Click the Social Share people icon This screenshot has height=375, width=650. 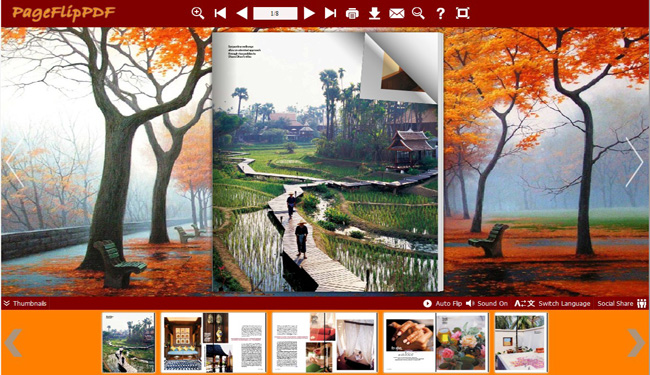coord(642,303)
